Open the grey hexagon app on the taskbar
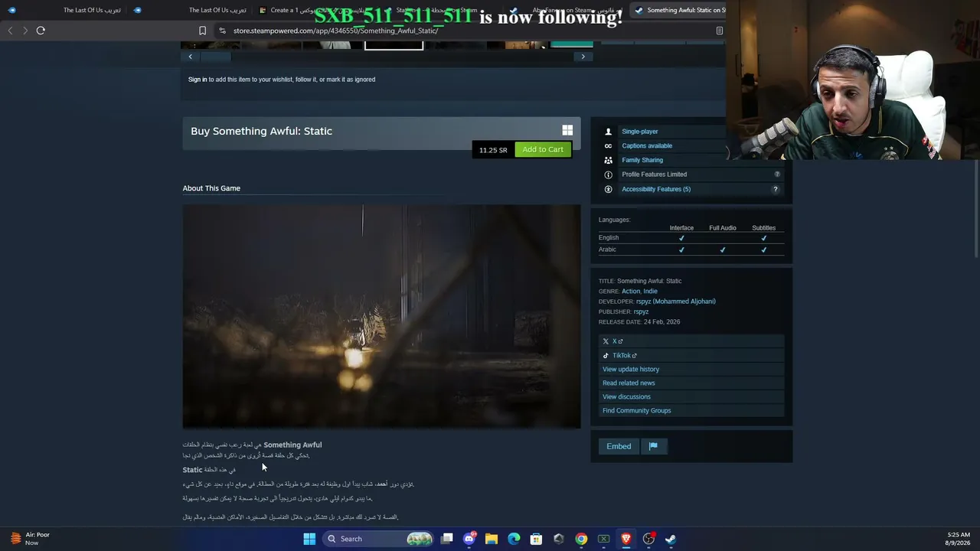980x551 pixels. tap(559, 539)
